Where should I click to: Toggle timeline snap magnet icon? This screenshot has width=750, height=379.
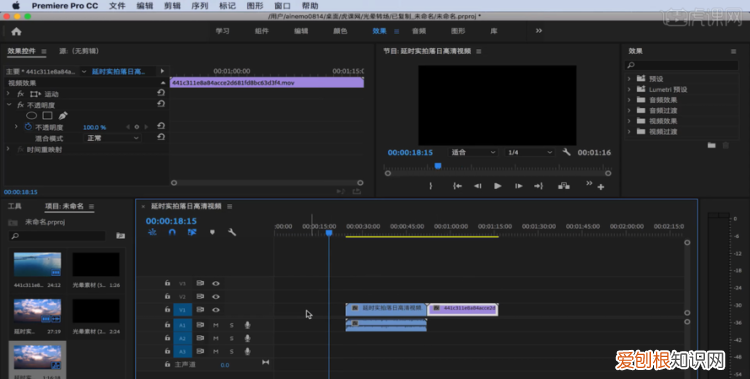point(172,232)
